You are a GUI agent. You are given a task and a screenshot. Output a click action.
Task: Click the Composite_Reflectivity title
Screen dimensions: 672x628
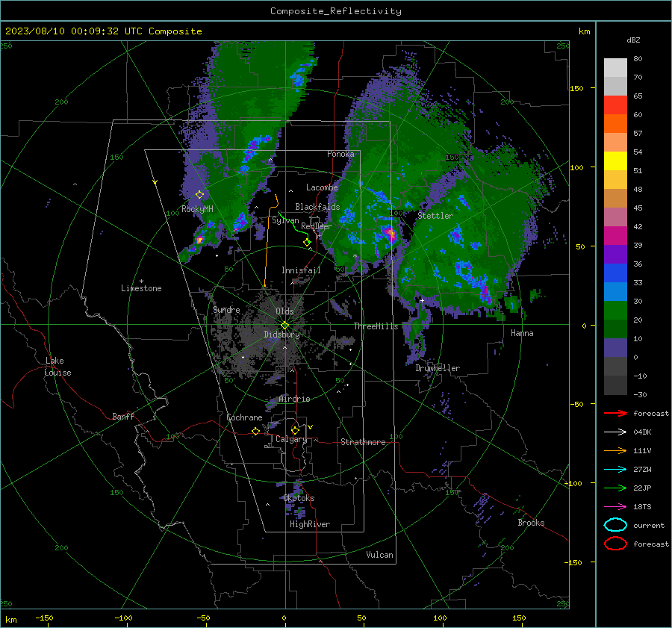pyautogui.click(x=336, y=11)
